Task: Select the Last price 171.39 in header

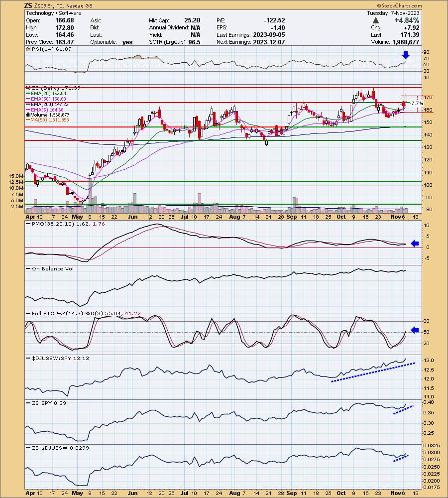Action: point(410,35)
